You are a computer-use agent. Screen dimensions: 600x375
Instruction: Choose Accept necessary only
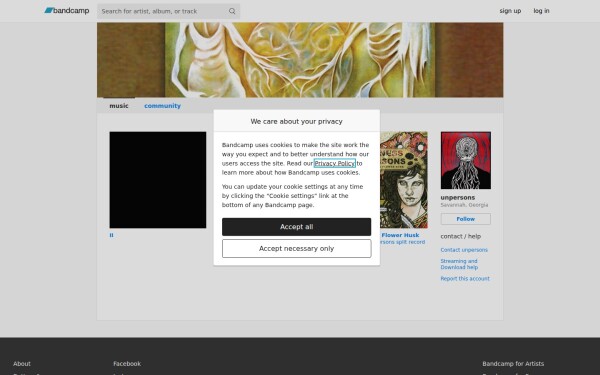[x=297, y=249]
